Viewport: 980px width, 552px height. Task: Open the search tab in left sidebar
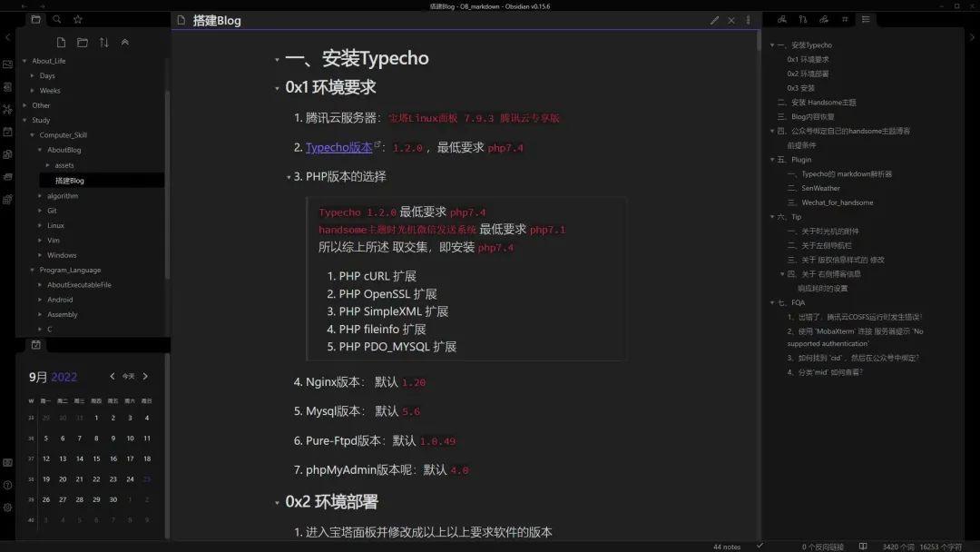click(57, 19)
